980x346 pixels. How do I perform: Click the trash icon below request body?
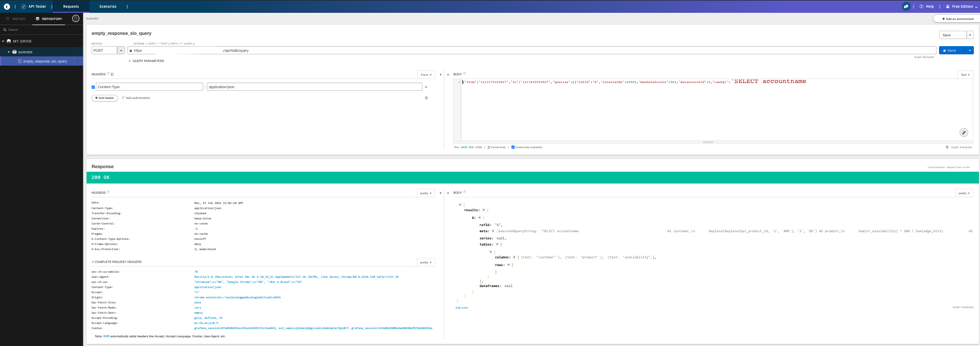(x=947, y=147)
